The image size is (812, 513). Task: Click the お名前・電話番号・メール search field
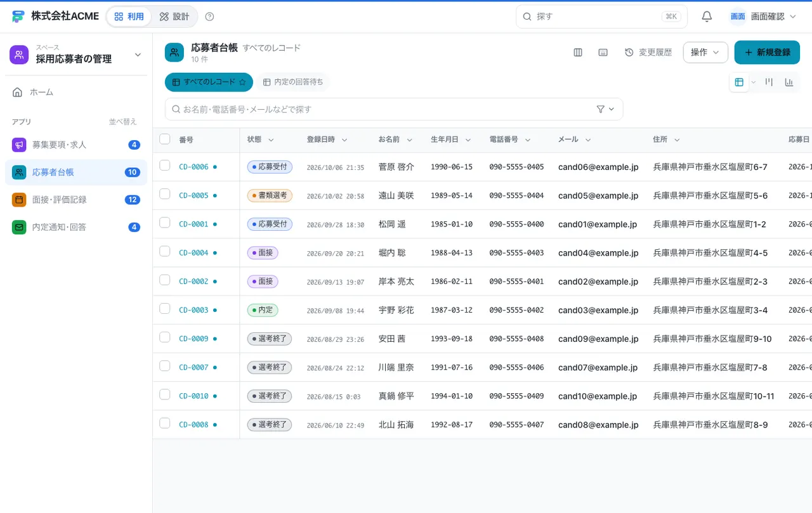coord(394,109)
